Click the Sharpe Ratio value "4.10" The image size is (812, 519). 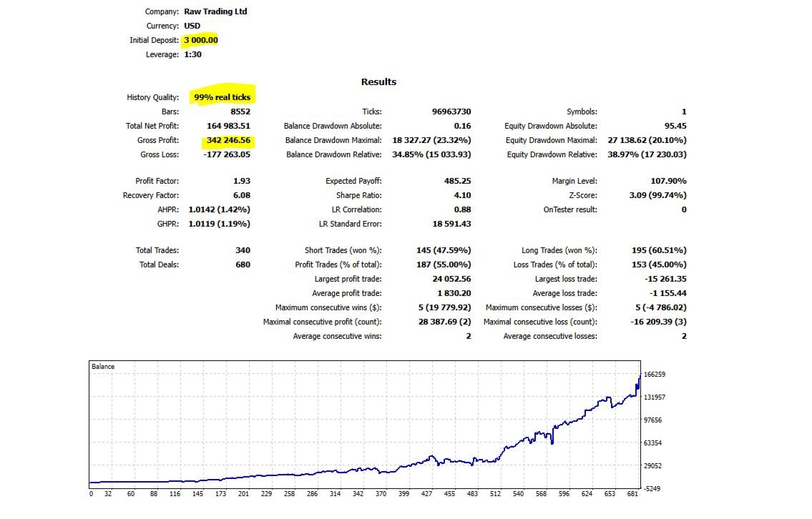[462, 196]
